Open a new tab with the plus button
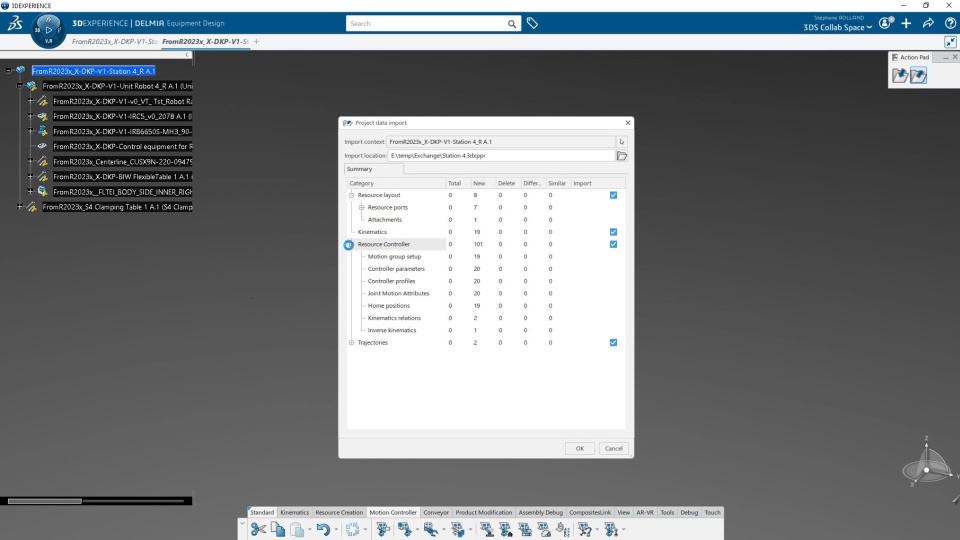 [x=257, y=42]
